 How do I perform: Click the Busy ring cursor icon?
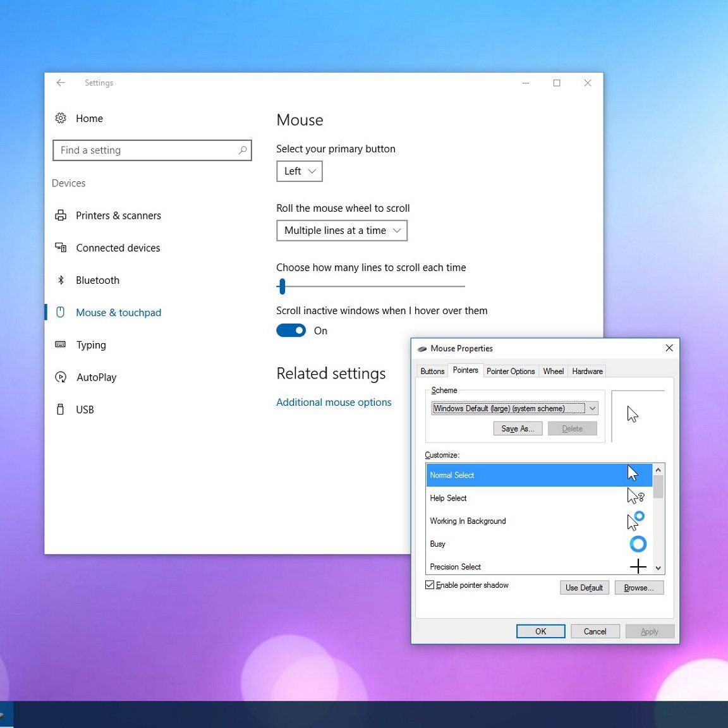638,543
